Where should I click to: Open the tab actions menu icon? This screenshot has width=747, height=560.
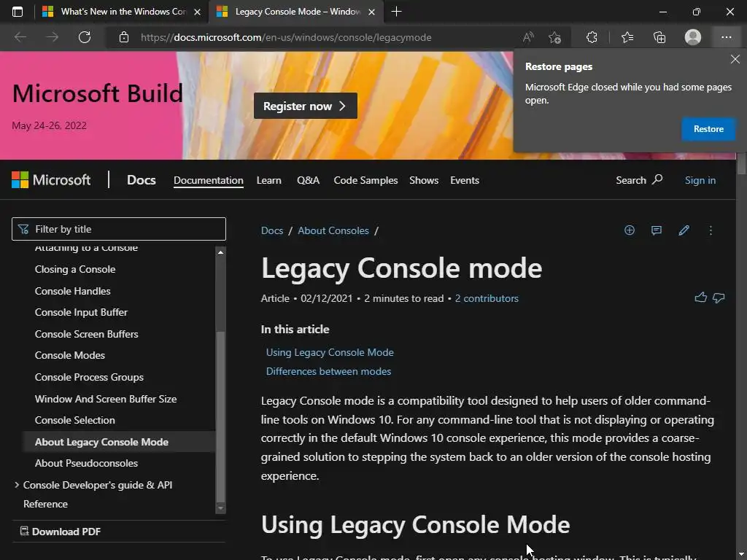(x=18, y=12)
